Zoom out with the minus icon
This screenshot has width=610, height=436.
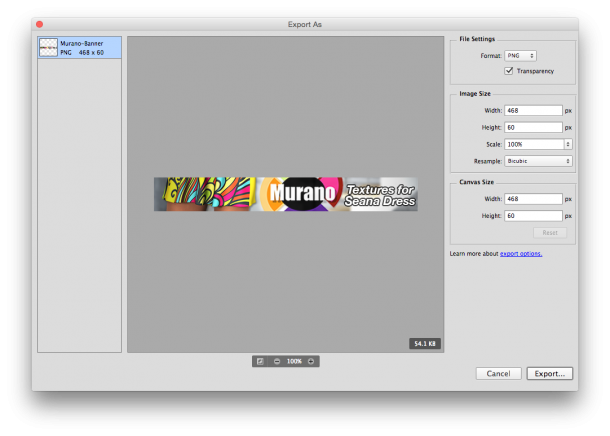276,361
